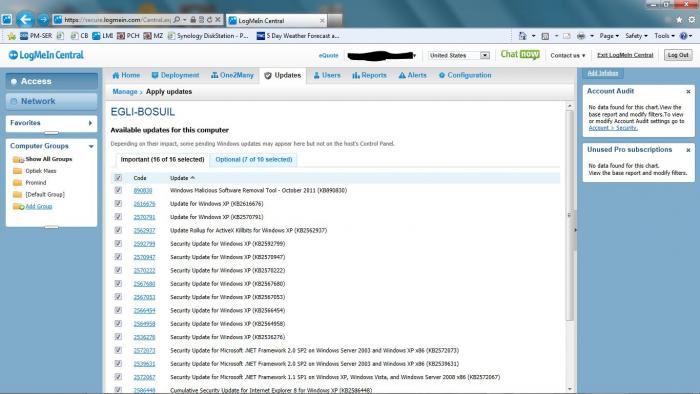The height and width of the screenshot is (394, 700).
Task: Uncheck the KB2616676 update checkbox
Action: pyautogui.click(x=118, y=203)
